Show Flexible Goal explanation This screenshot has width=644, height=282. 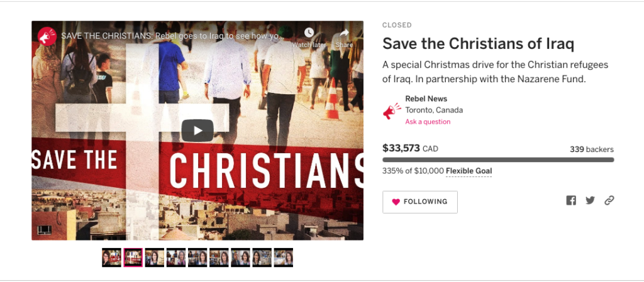click(469, 171)
